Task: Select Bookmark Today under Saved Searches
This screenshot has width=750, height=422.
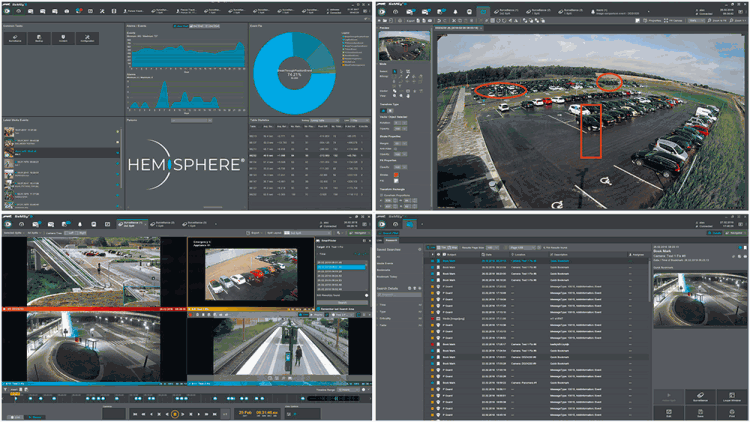Action: (387, 277)
